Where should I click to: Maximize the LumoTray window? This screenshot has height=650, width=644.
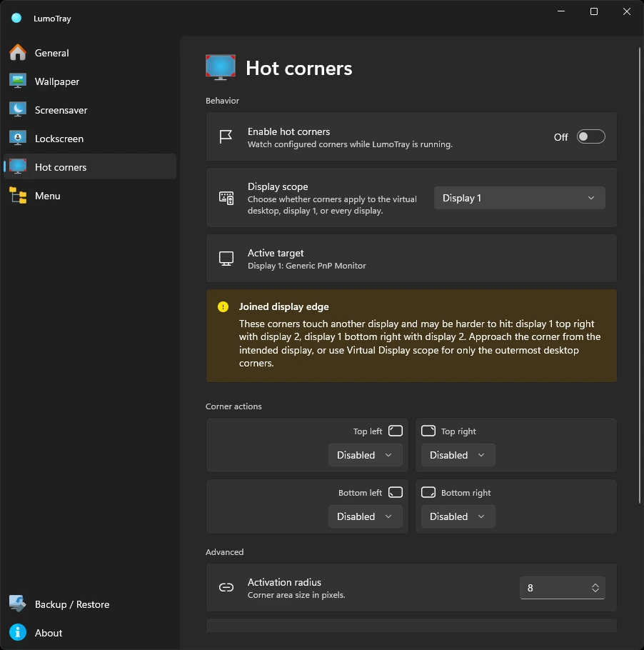(x=594, y=11)
